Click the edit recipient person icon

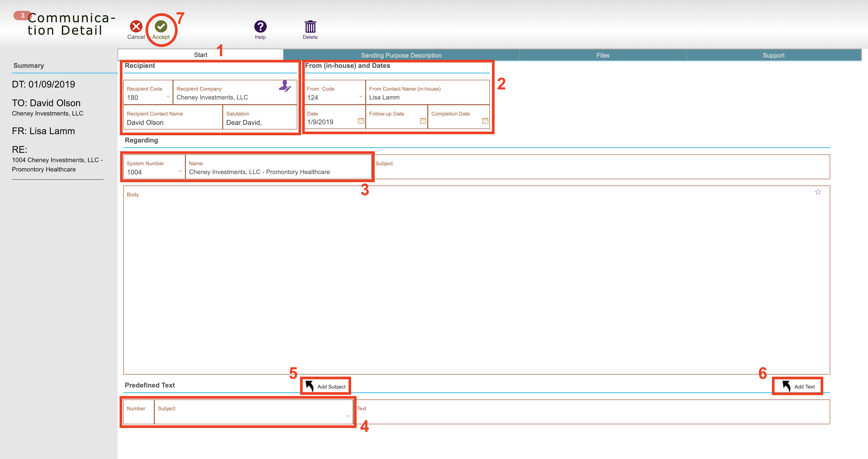[x=285, y=86]
